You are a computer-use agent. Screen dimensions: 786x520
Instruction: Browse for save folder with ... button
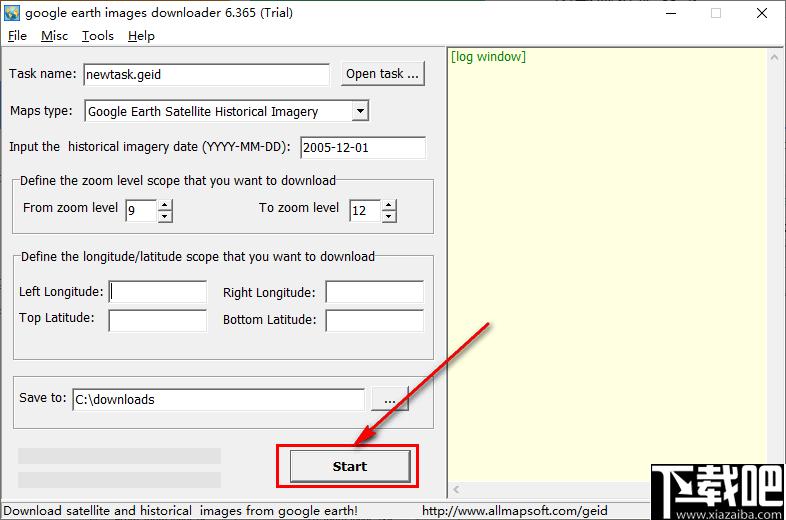tap(389, 400)
